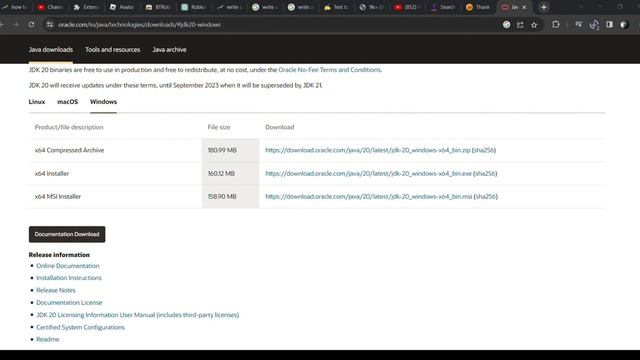Click the 'File size' column header
Image resolution: width=640 pixels, height=360 pixels.
[x=219, y=127]
